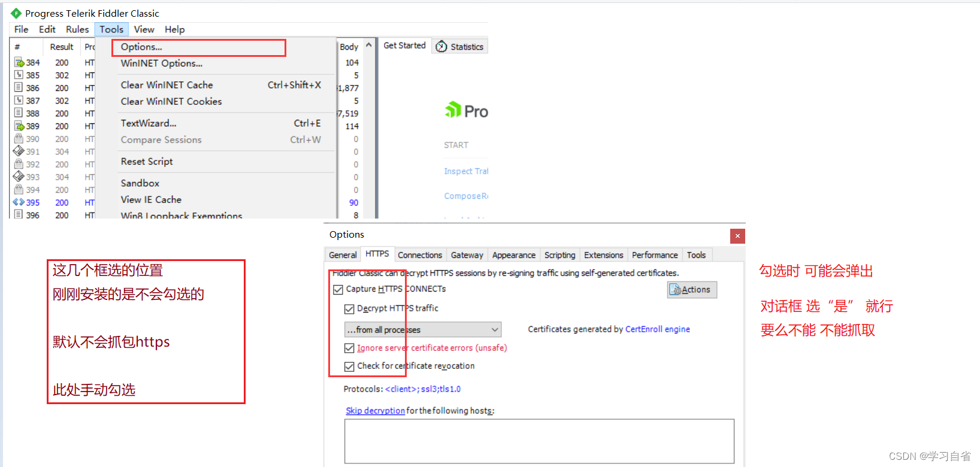Toggle Capture HTTPS CONNECTs checkbox
This screenshot has width=980, height=467.
338,289
